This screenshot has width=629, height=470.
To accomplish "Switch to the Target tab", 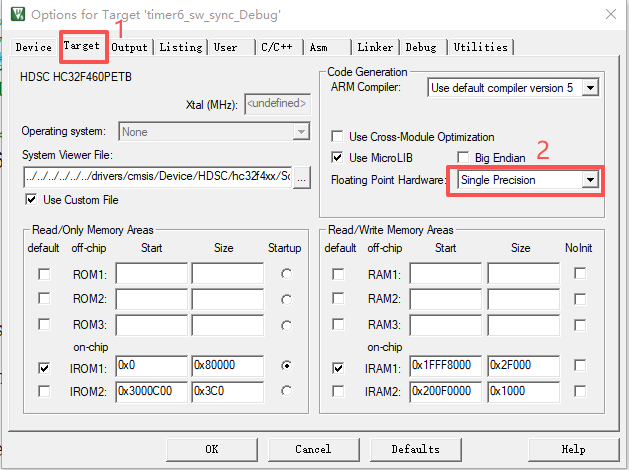I will pos(81,46).
